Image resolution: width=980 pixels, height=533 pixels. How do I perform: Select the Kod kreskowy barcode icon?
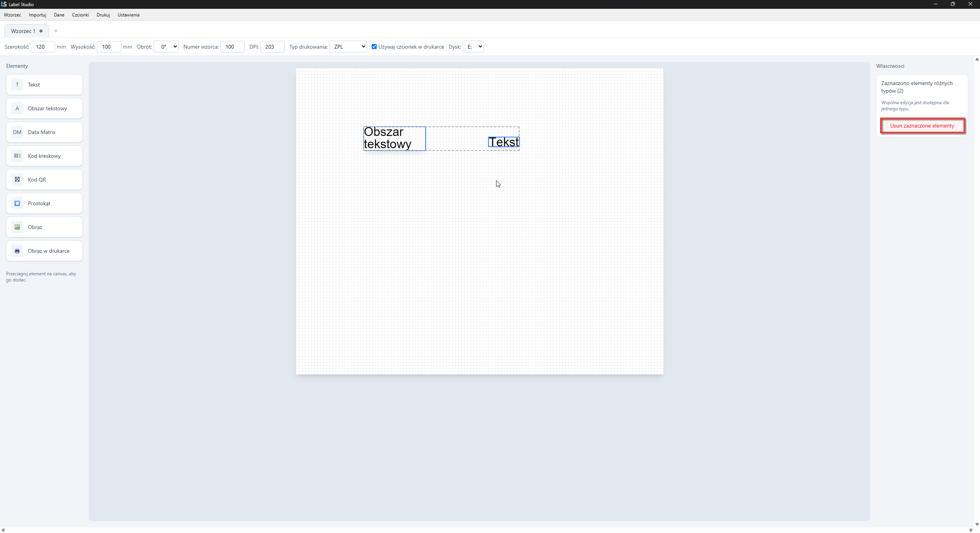[17, 156]
